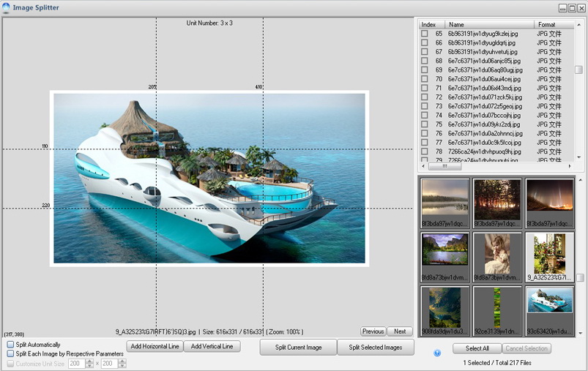Select the 92ce3139 narrow green strip thumbnail

click(497, 311)
